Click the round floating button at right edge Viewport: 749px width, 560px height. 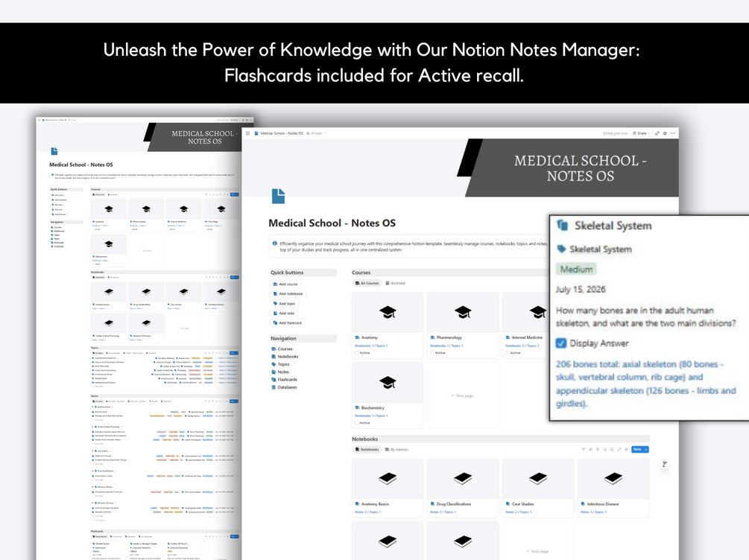pos(665,464)
